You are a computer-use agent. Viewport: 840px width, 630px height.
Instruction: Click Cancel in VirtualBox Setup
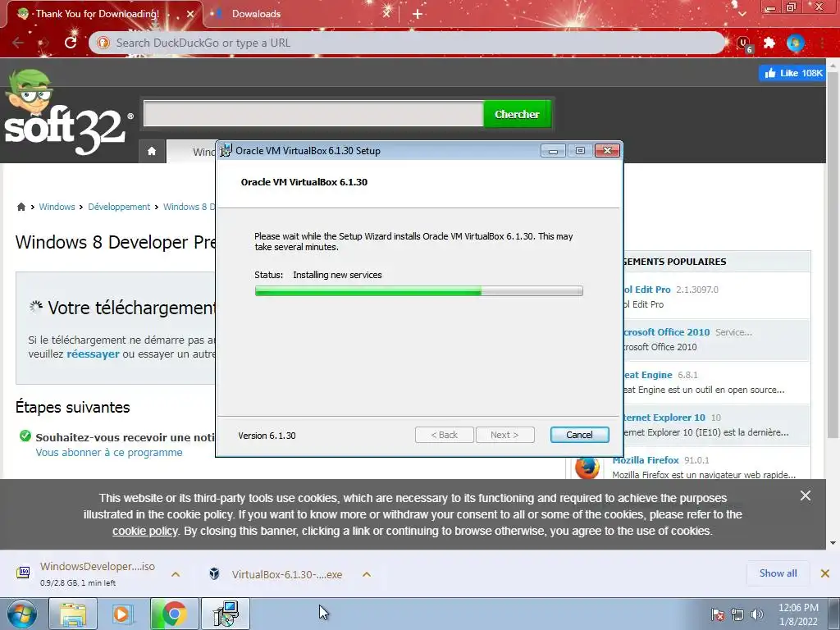579,435
